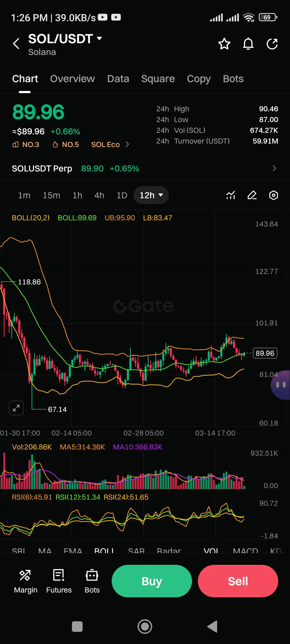Toggle the SAR indicator
The height and width of the screenshot is (644, 290).
(x=136, y=551)
